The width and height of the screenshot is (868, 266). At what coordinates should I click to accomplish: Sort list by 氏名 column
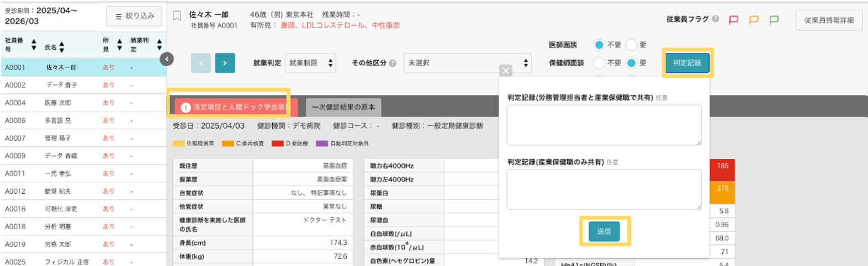(61, 47)
